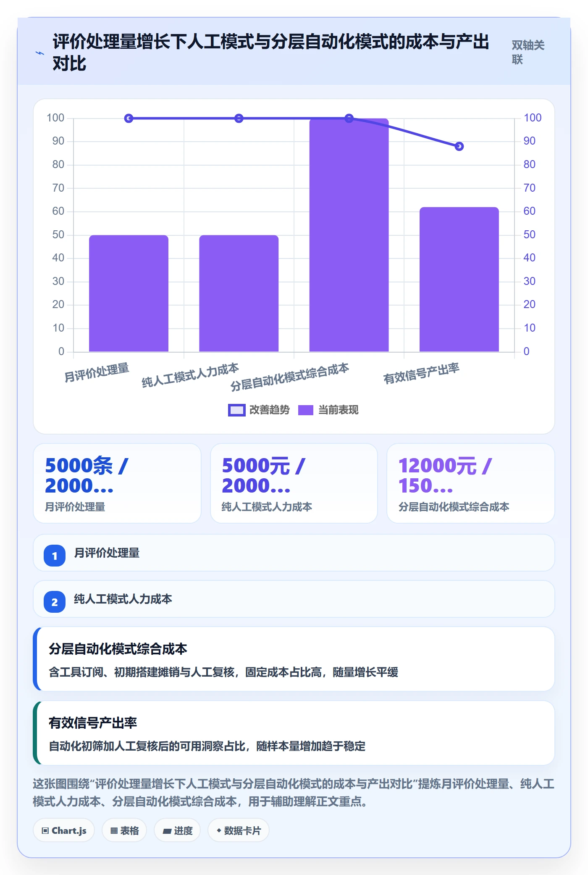Click the 进度 tag

(x=177, y=830)
